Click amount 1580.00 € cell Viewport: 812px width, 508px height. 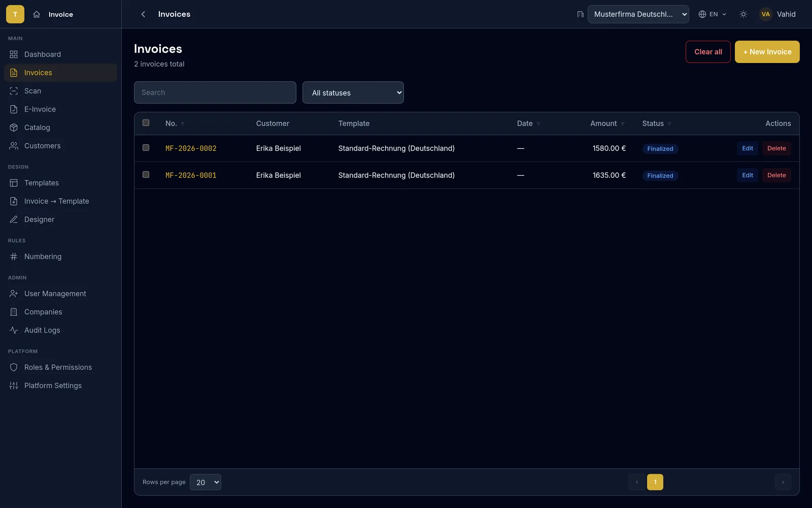tap(609, 148)
